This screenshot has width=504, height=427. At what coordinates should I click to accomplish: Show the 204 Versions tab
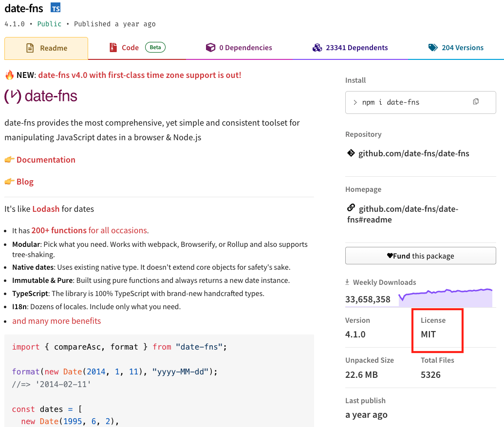pos(456,48)
